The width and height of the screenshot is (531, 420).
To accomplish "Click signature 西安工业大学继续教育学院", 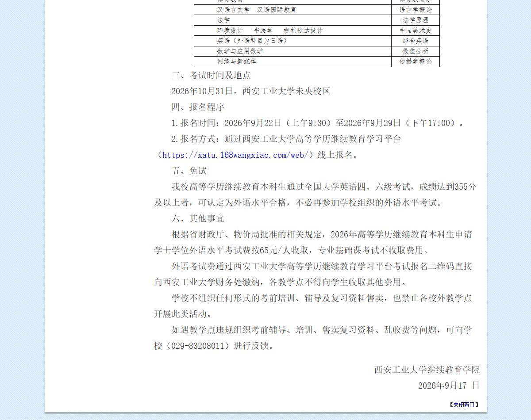I will tap(427, 370).
